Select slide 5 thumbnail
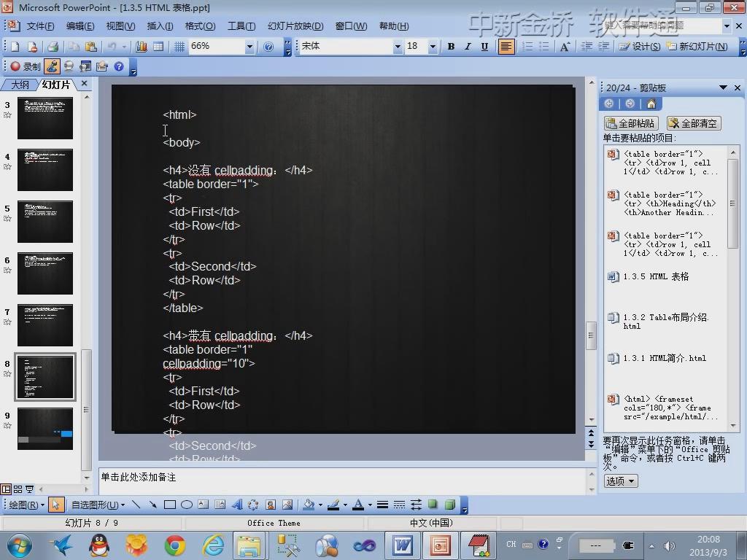 pos(45,222)
